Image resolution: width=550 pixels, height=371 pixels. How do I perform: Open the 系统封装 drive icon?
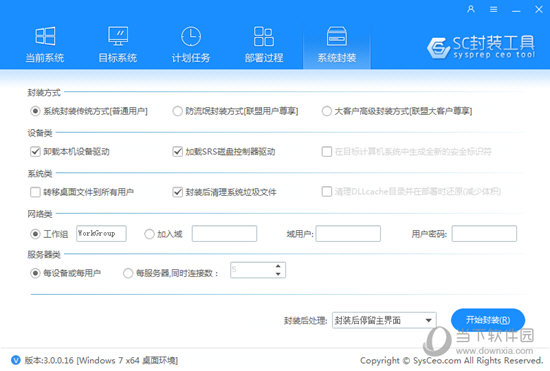click(x=337, y=36)
